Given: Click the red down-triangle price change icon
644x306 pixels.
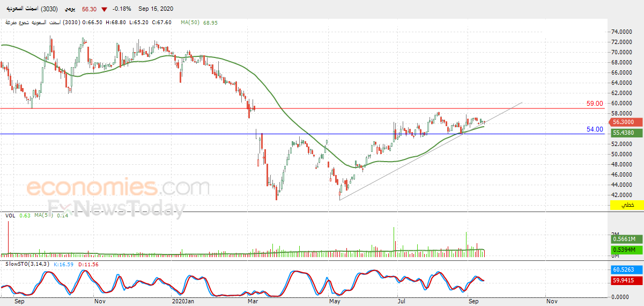Looking at the screenshot, I should point(103,10).
